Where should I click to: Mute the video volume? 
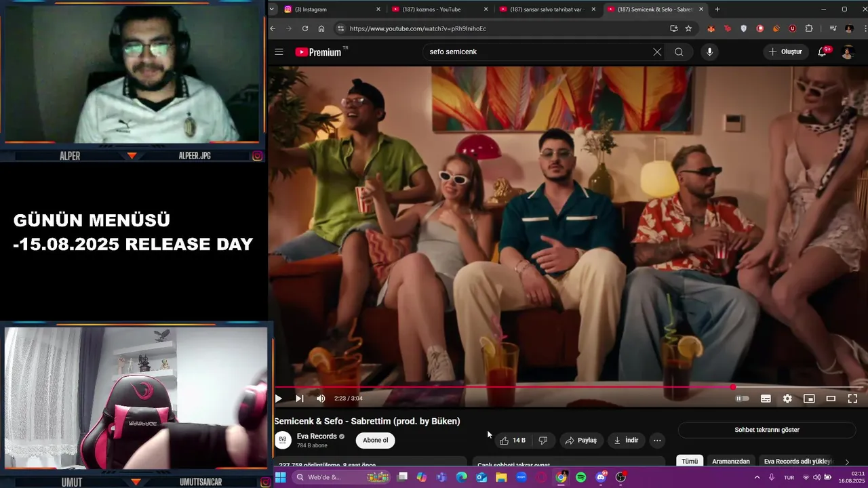(x=321, y=399)
